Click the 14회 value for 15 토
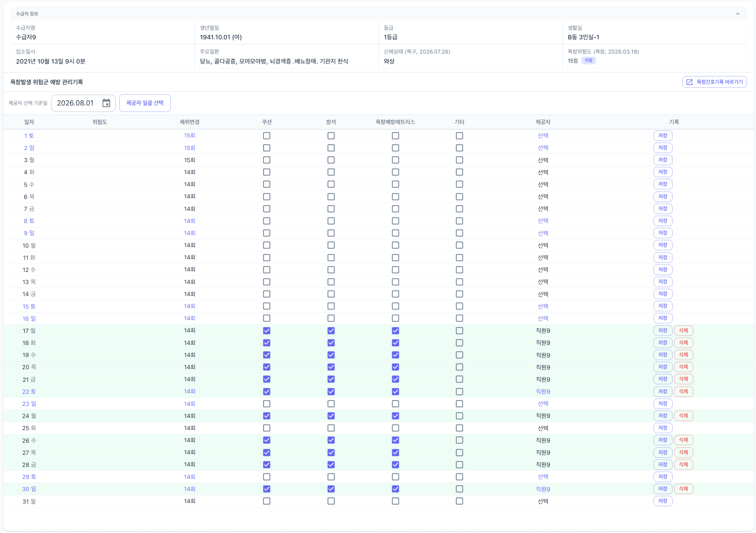 [x=190, y=306]
